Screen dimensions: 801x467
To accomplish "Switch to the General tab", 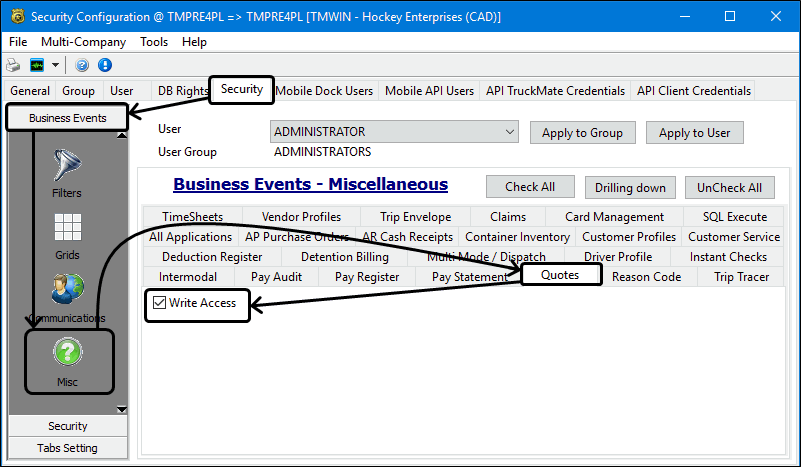I will coord(30,91).
